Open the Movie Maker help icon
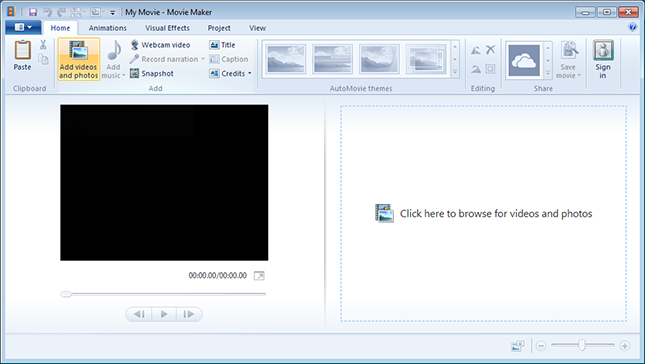This screenshot has width=645, height=364. [633, 27]
